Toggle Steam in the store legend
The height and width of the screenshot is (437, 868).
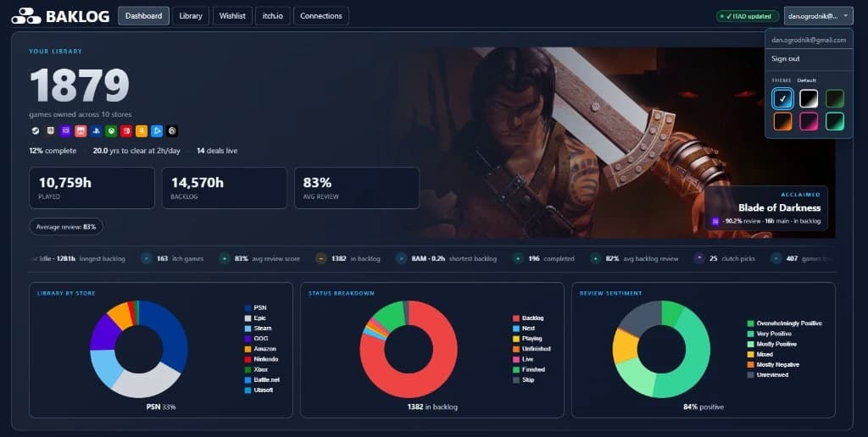tap(259, 328)
